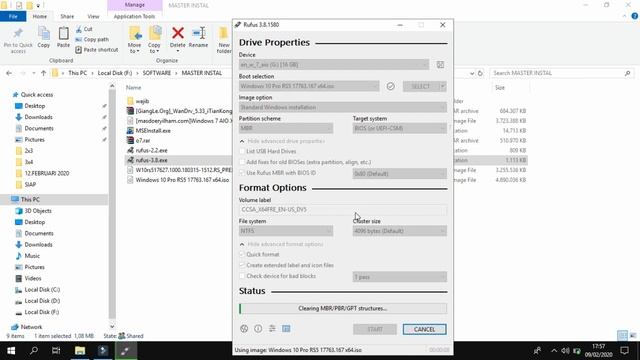
Task: Click the Search MASTER INSTAL box
Action: 562,73
